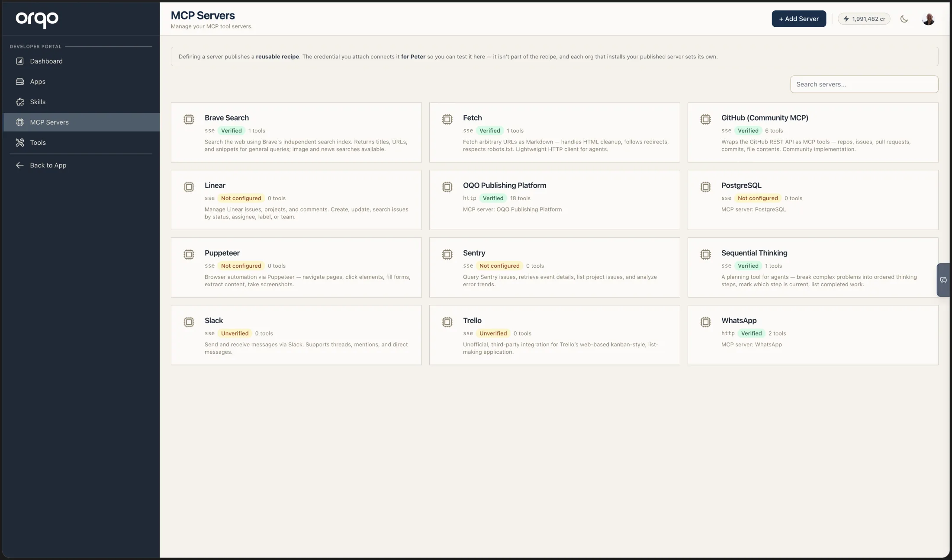Click Not configured badge on PostgreSQL
952x560 pixels.
point(758,198)
